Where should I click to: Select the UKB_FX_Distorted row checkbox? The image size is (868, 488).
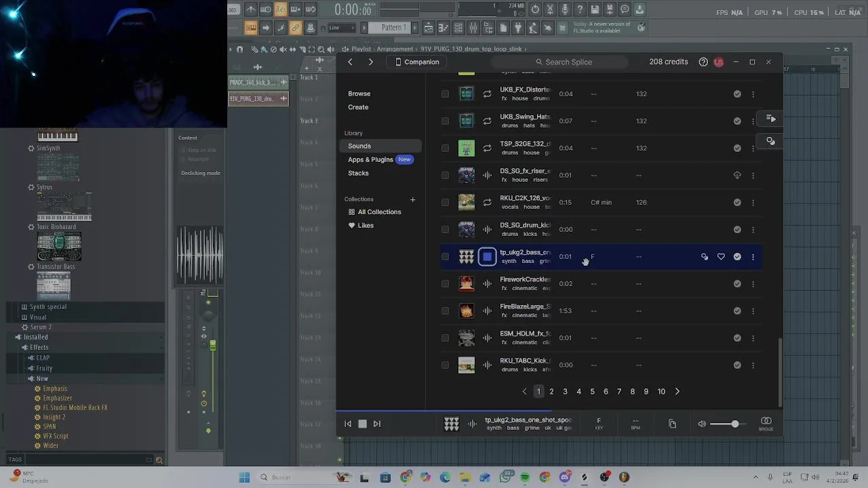tap(445, 94)
